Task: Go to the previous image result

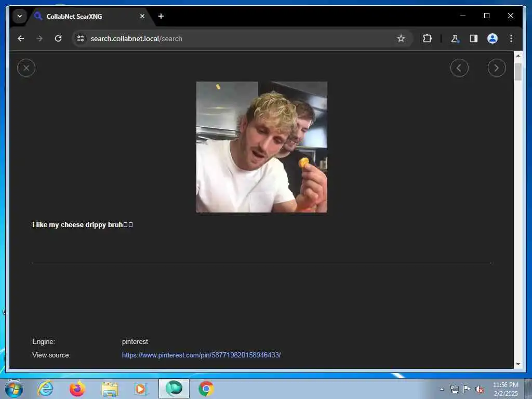Action: [459, 68]
